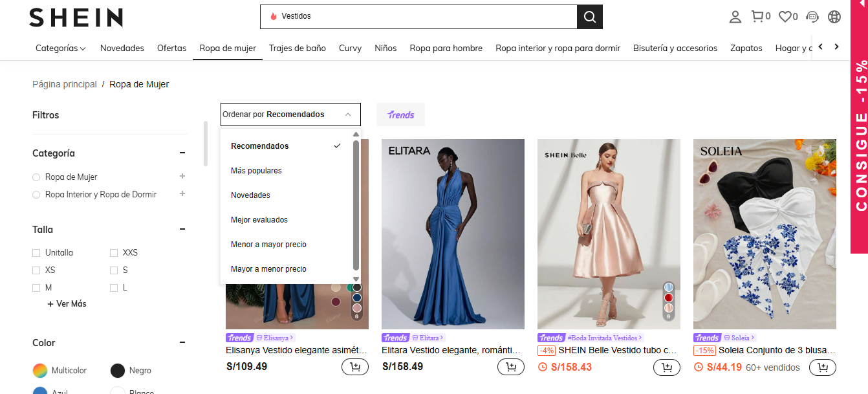Add Soleia blouse set to cart

pos(823,367)
